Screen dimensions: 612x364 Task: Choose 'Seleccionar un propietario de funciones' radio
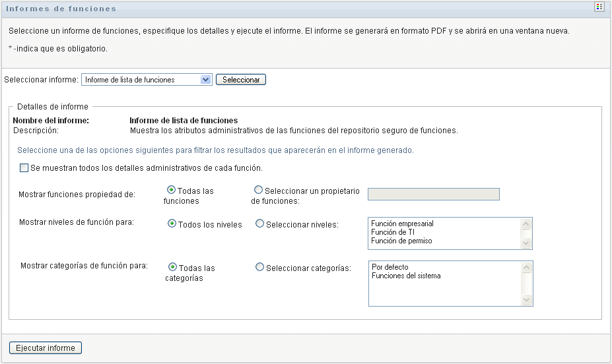point(258,190)
